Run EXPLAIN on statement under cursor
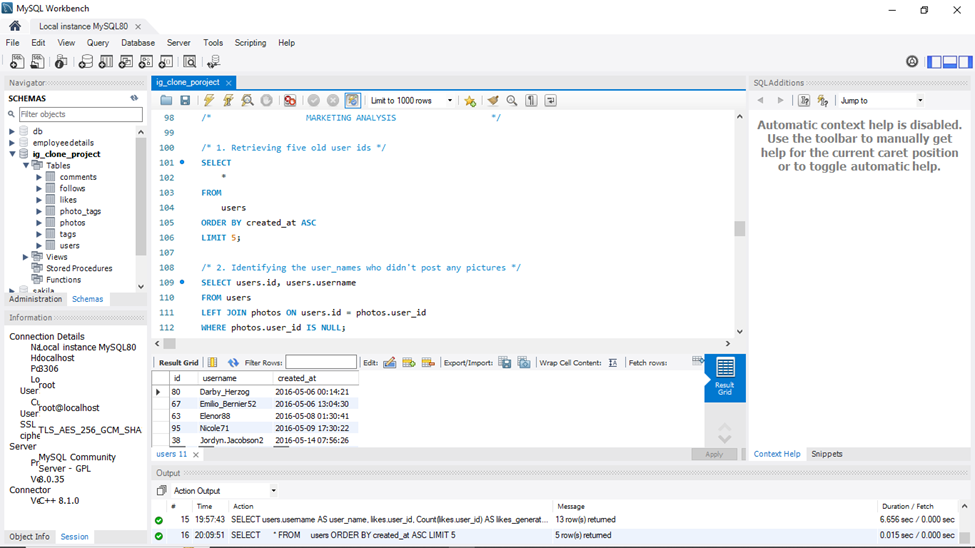The image size is (975, 548). coord(247,100)
